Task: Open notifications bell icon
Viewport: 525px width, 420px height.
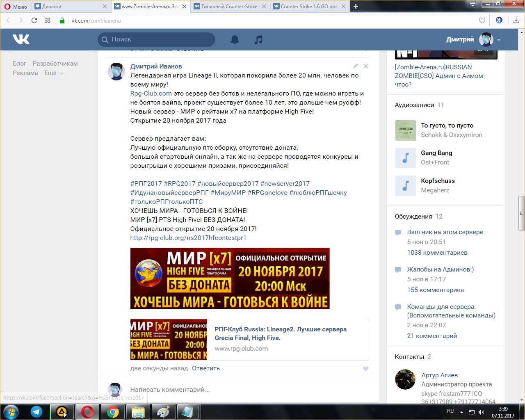Action: pyautogui.click(x=235, y=39)
